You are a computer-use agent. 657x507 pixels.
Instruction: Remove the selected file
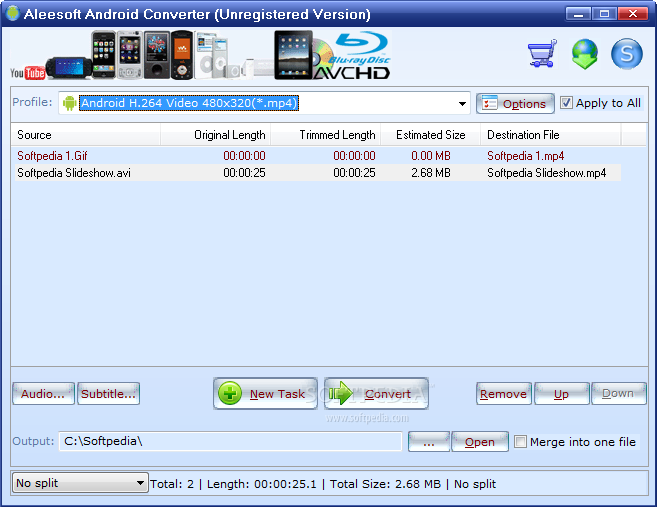tap(504, 393)
